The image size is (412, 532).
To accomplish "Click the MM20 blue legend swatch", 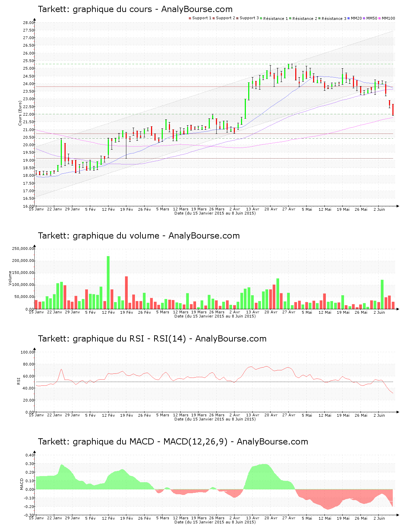I will 349,18.
